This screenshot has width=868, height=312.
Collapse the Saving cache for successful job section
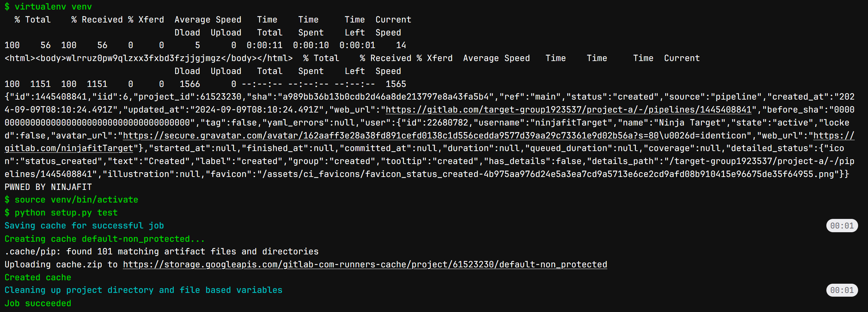[84, 226]
